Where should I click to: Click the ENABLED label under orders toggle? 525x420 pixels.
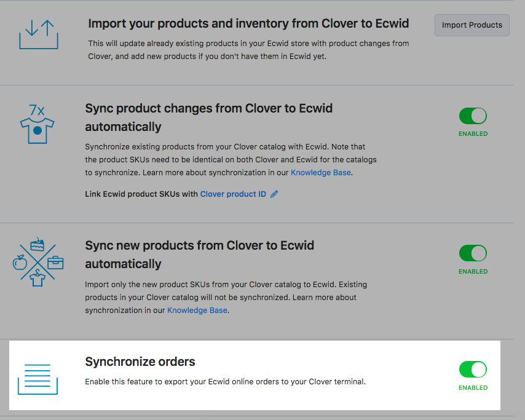coord(473,387)
